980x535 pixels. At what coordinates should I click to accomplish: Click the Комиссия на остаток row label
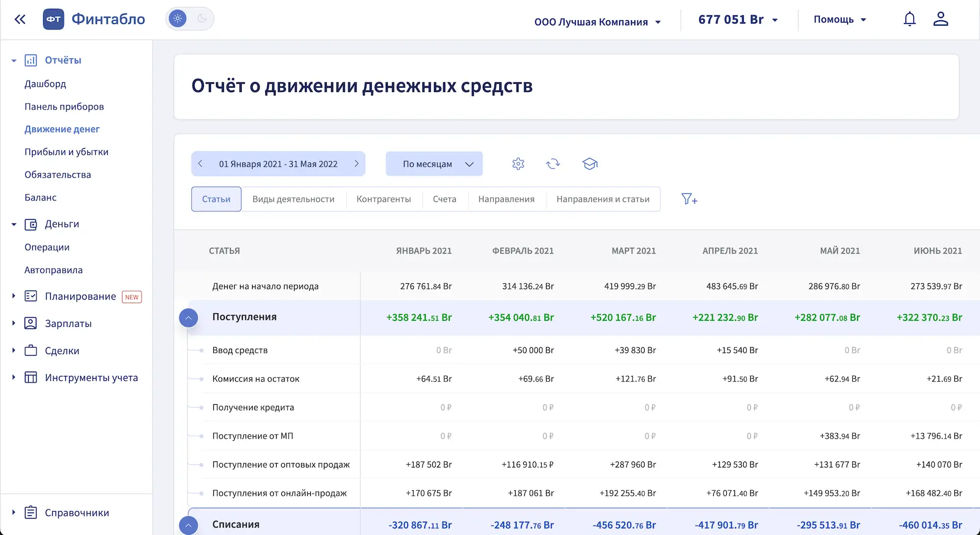coord(256,379)
